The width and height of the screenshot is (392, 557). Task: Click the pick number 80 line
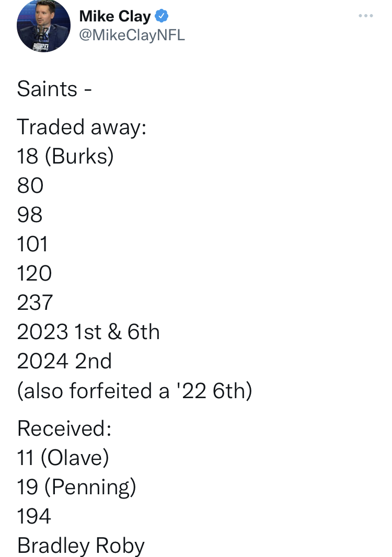click(30, 185)
